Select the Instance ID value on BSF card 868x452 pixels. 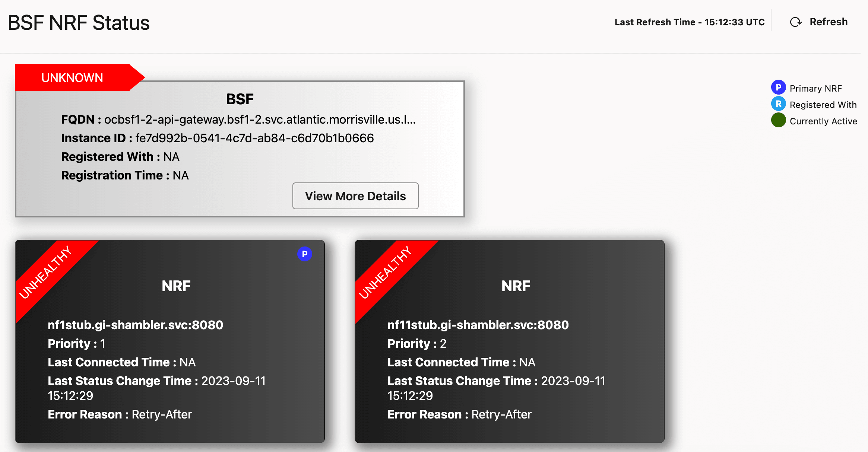point(254,138)
